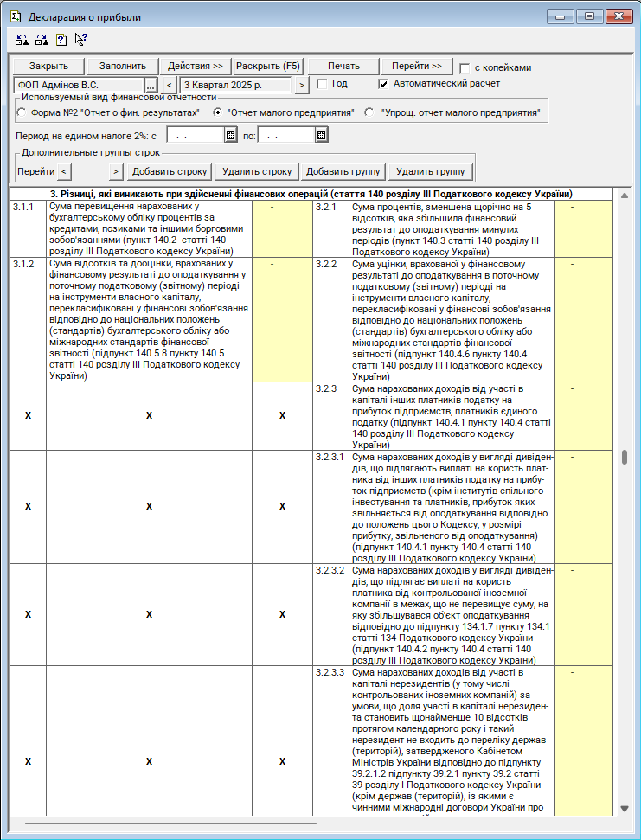Click the vertical scrollbar down arrow
The width and height of the screenshot is (641, 840).
pyautogui.click(x=625, y=808)
